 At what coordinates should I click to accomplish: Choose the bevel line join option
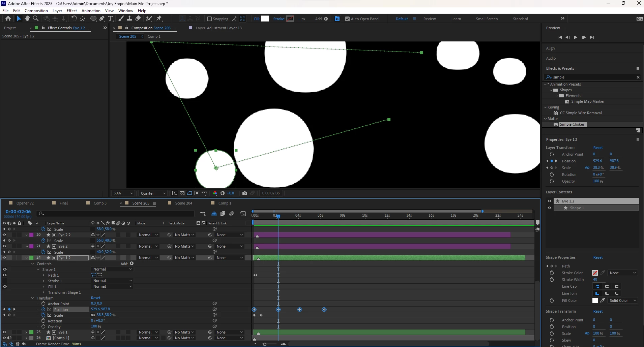[x=617, y=293]
